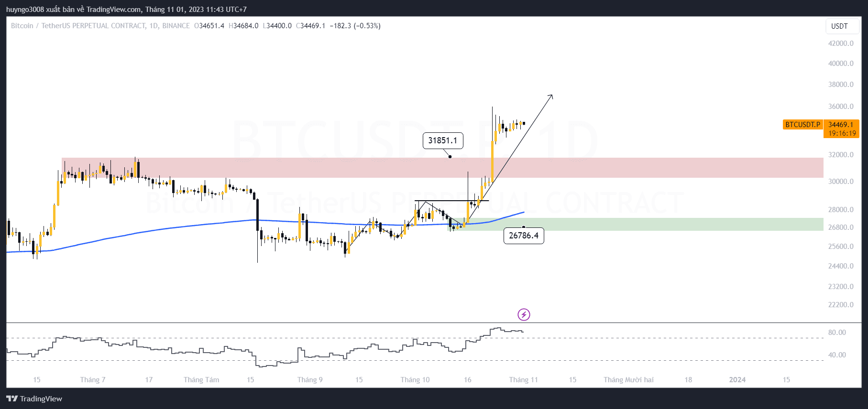This screenshot has width=868, height=409.
Task: Click the 38000.0 price axis label
Action: pos(841,85)
